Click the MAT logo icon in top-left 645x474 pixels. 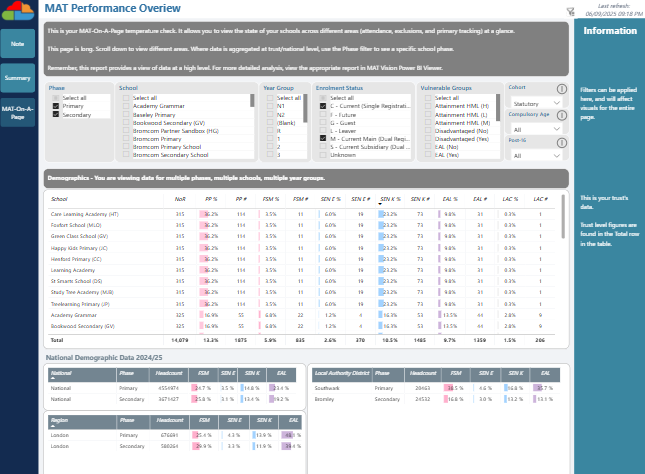18,12
